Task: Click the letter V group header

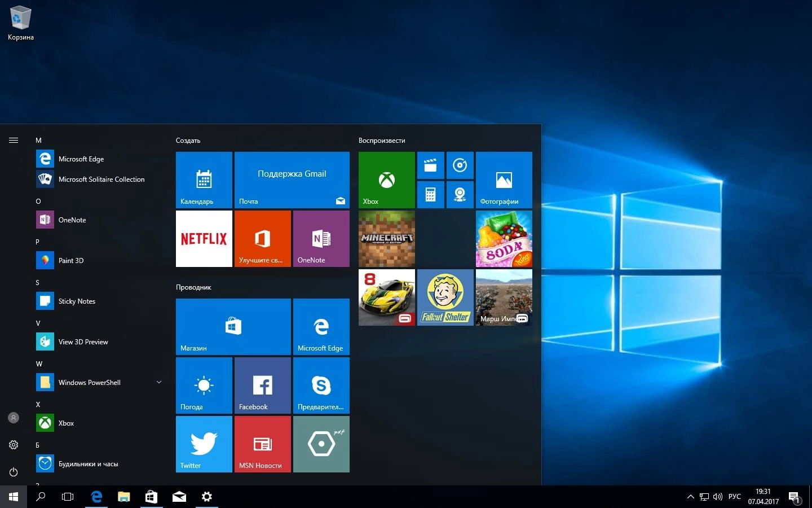Action: pos(38,323)
